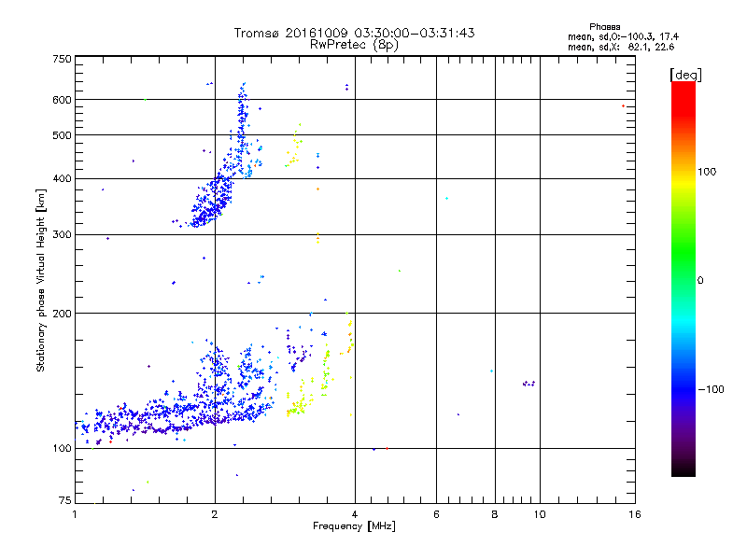Click the Stationary phase Virtual Height axis label

(x=41, y=280)
